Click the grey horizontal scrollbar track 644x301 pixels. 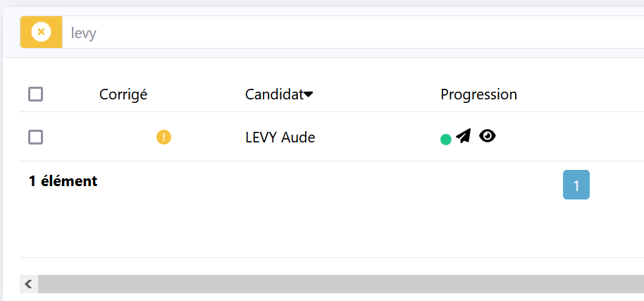(x=341, y=284)
